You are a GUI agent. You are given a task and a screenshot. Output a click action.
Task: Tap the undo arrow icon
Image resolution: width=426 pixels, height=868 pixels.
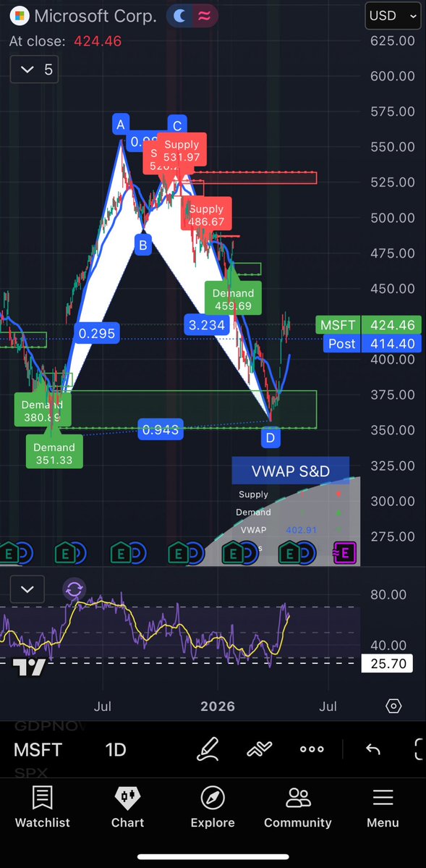coord(373,749)
